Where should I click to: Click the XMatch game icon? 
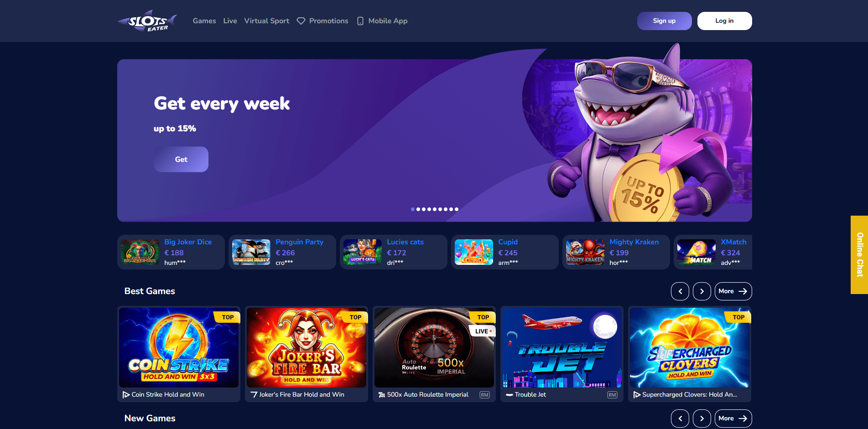(x=696, y=252)
